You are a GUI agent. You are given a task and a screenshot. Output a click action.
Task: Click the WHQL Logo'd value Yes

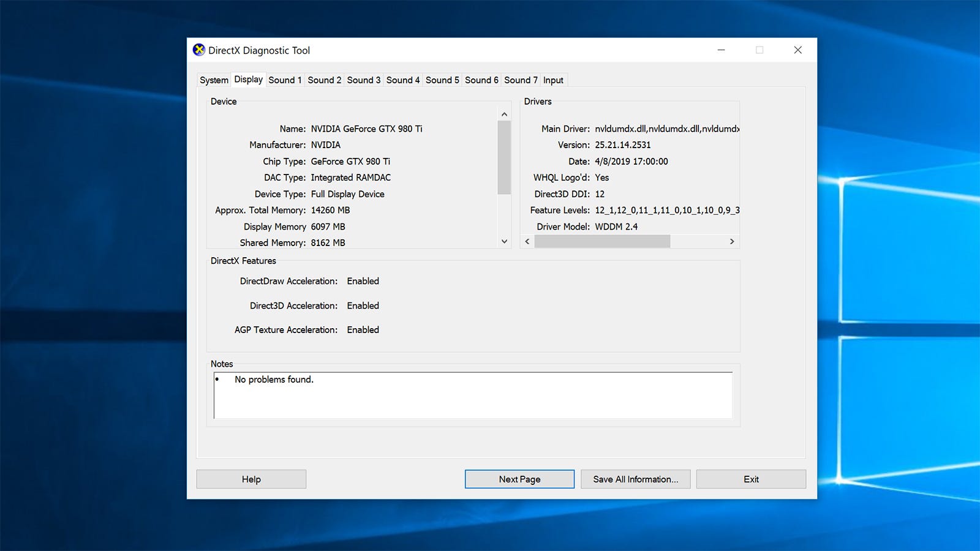click(x=601, y=178)
